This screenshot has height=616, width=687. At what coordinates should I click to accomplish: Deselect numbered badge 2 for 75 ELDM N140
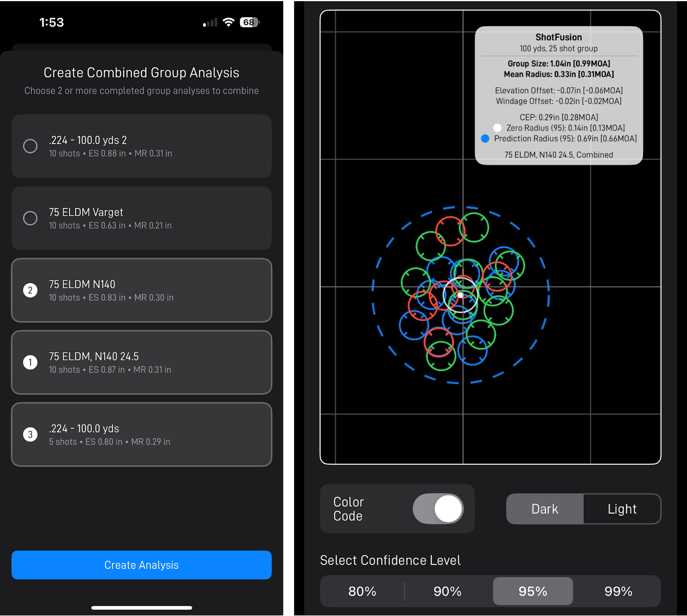pos(30,290)
